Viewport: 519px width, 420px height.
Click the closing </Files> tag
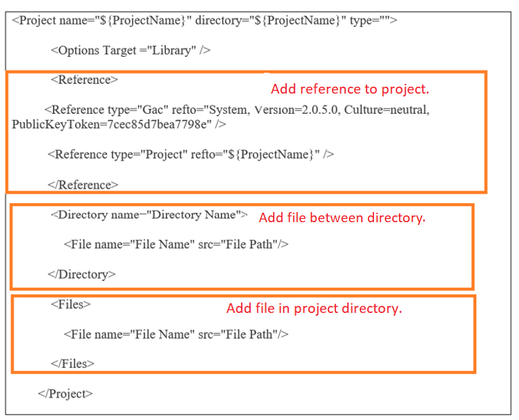72,364
